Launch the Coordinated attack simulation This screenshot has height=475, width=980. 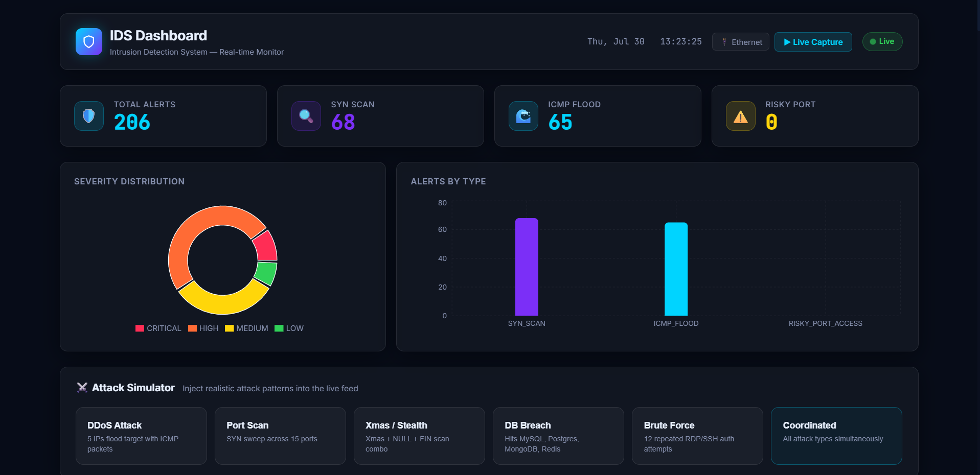[836, 436]
